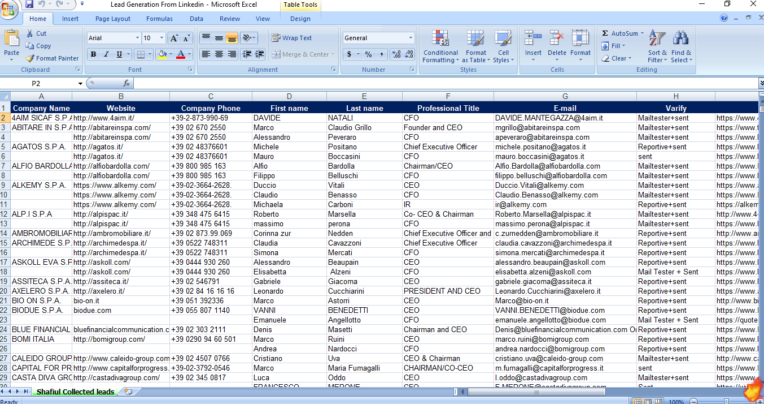Select the Shafiul Collected leads sheet tab
Image resolution: width=764 pixels, height=404 pixels.
pyautogui.click(x=76, y=392)
